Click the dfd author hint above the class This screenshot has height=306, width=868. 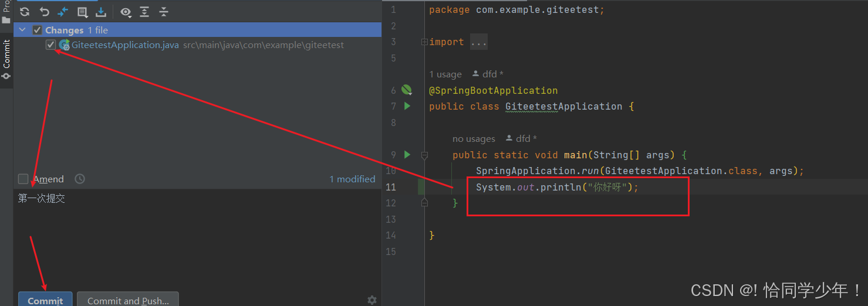click(488, 74)
